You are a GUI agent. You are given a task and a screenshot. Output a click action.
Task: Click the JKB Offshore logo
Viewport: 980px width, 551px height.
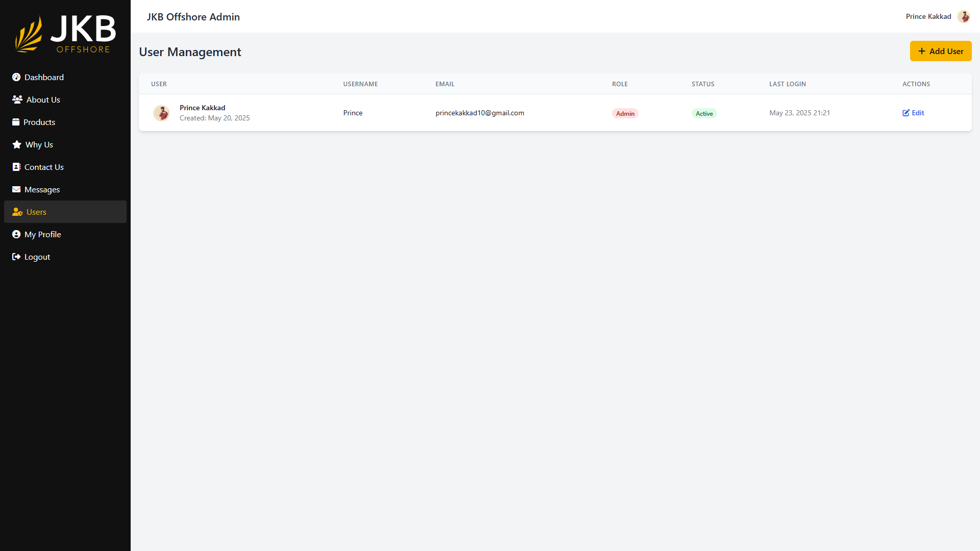pyautogui.click(x=65, y=34)
